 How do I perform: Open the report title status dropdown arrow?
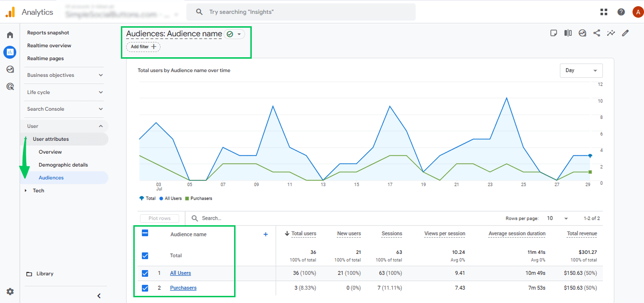pyautogui.click(x=239, y=34)
